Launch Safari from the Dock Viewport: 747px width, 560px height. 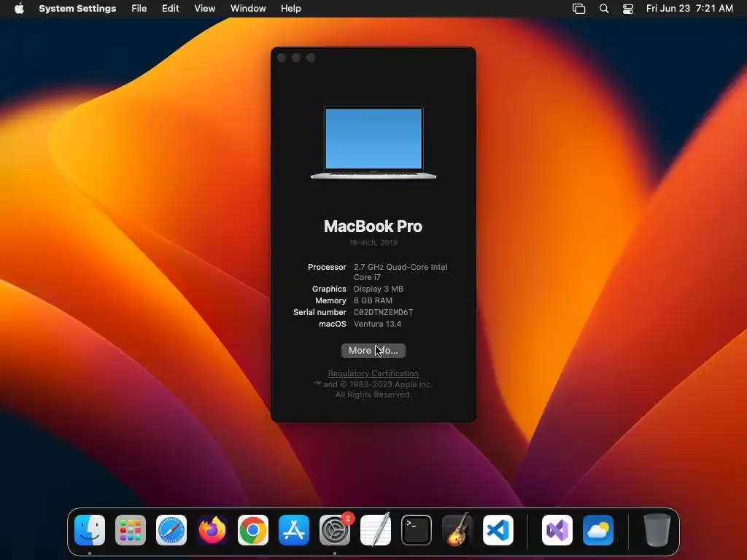pos(171,530)
